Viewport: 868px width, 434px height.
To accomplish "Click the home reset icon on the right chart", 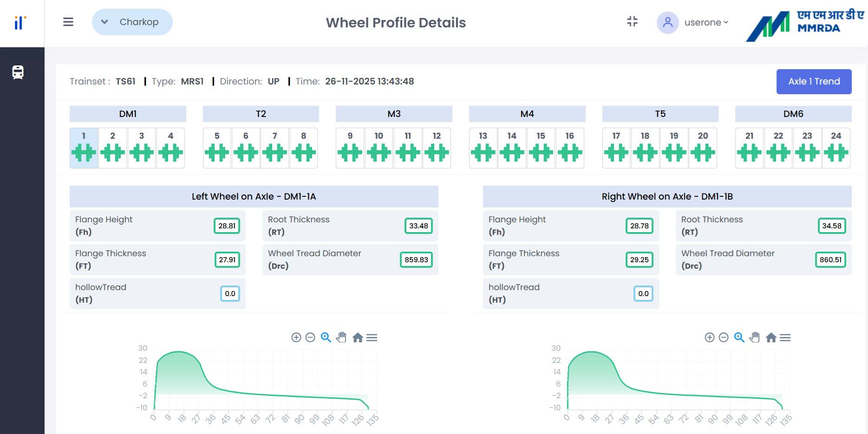I will click(771, 337).
